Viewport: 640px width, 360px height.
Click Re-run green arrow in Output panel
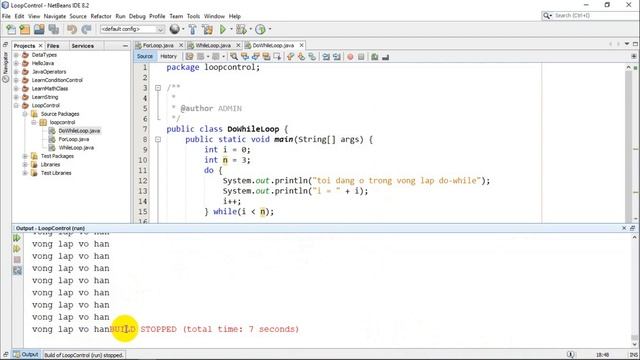coord(17,238)
